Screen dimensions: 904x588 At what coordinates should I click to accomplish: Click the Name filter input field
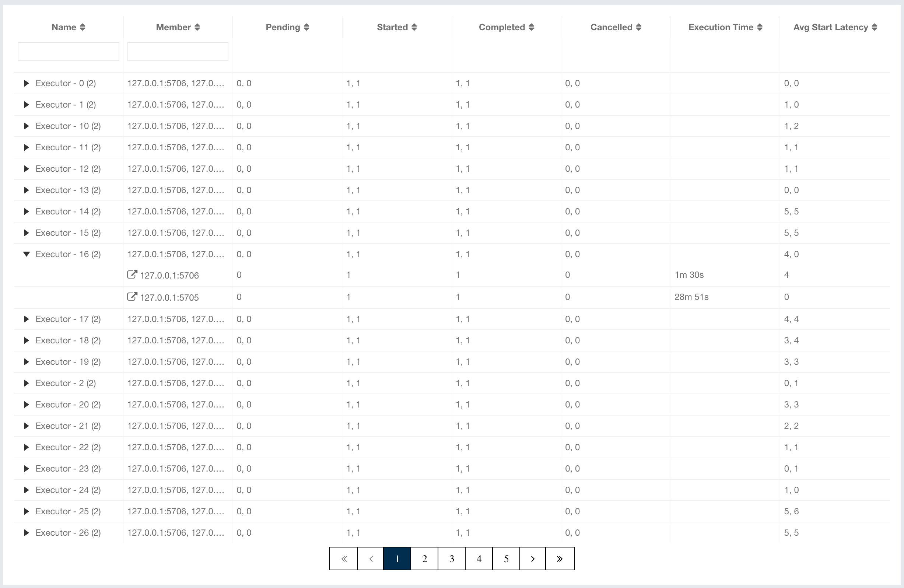69,52
